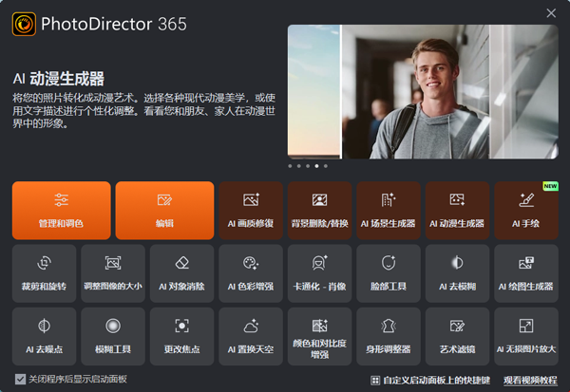
Task: Launch AI 去噪点 tool
Action: 44,336
